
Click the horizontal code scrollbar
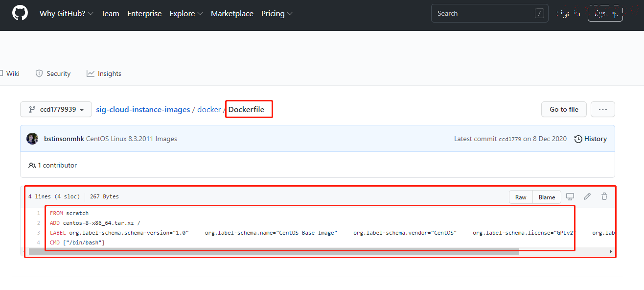274,251
